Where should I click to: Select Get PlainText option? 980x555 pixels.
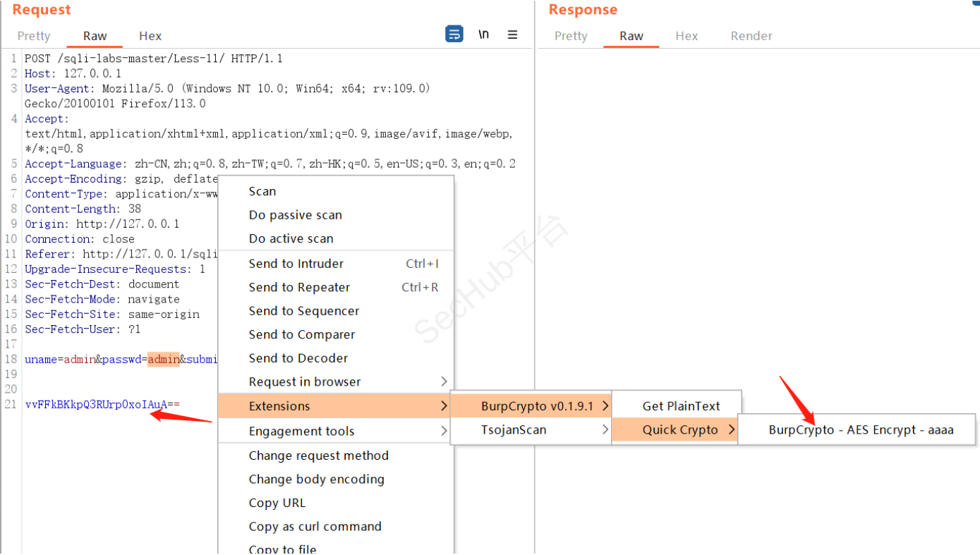681,406
